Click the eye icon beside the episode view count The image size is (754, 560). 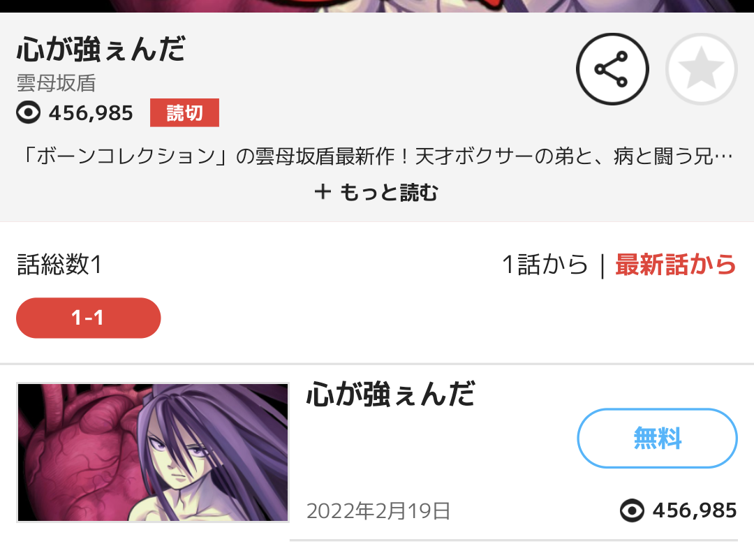click(632, 510)
